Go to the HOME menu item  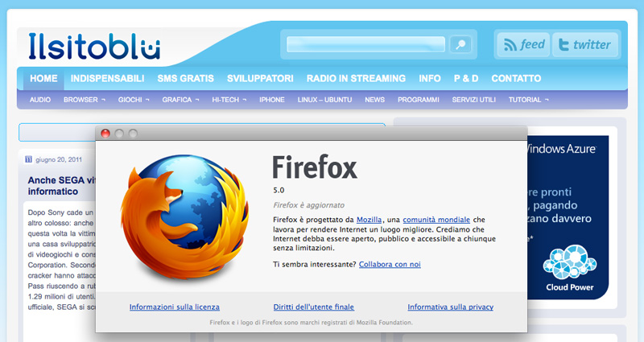click(x=43, y=78)
